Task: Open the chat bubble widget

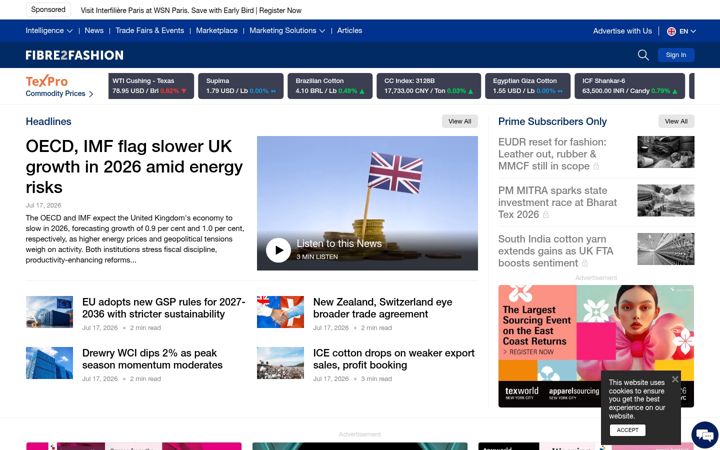Action: 704,435
